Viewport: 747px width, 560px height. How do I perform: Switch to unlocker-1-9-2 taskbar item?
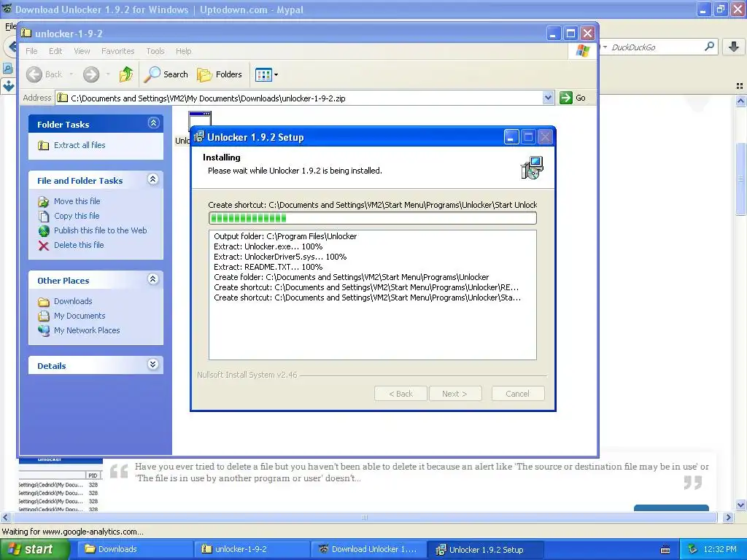coord(251,549)
